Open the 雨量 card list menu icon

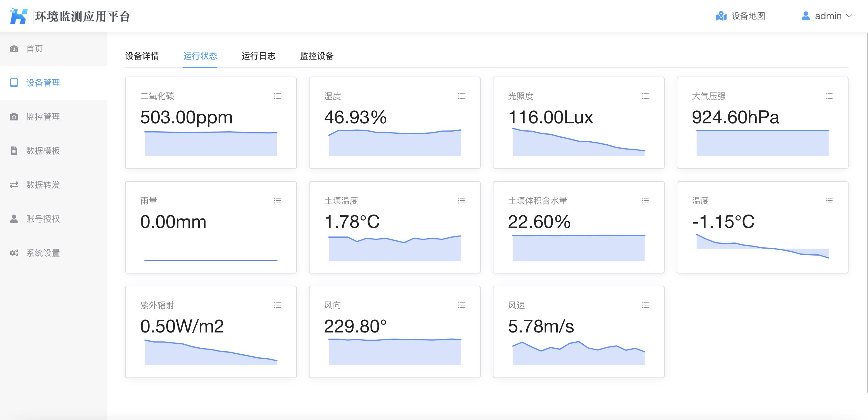pyautogui.click(x=277, y=201)
